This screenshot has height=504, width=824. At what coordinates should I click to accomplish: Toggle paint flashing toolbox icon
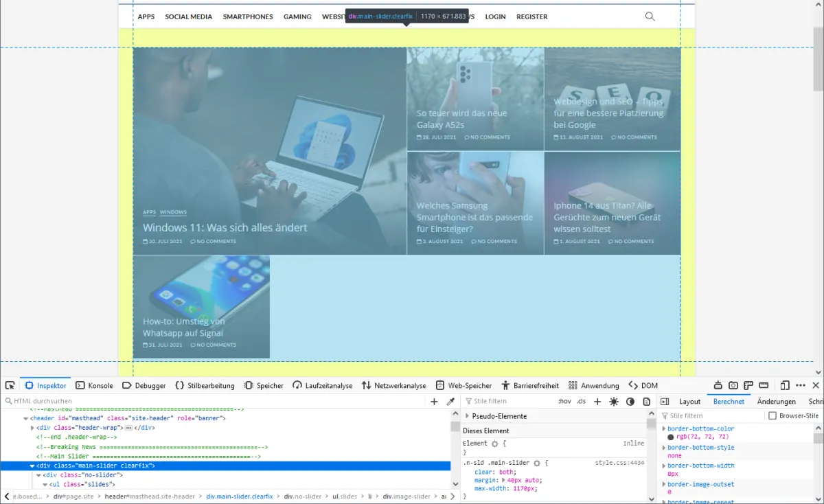coord(718,385)
